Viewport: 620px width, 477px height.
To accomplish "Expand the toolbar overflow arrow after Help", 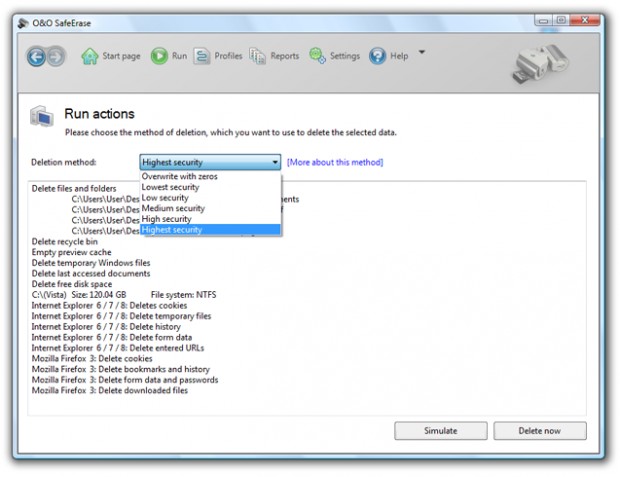I will point(422,52).
